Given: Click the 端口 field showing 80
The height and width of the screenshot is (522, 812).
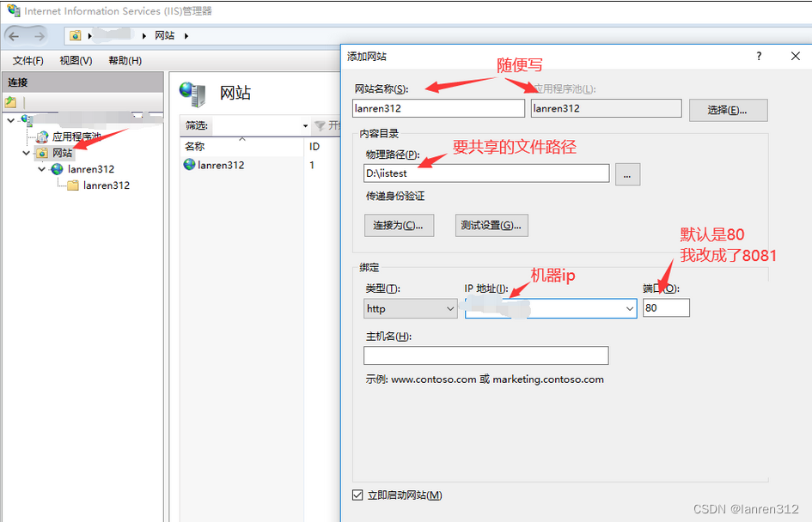Looking at the screenshot, I should pos(666,308).
